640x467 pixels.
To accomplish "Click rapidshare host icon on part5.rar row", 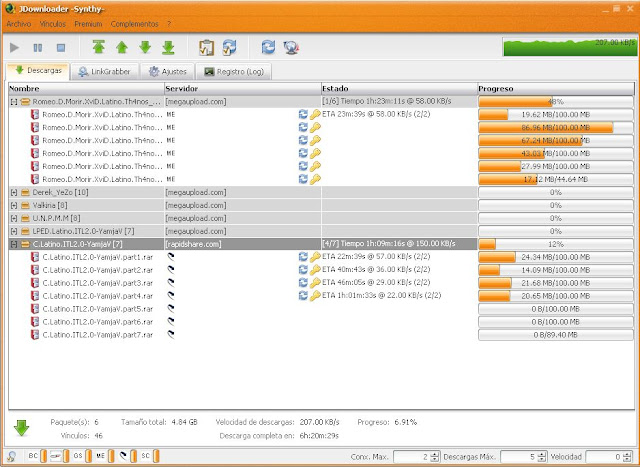I will coord(171,309).
